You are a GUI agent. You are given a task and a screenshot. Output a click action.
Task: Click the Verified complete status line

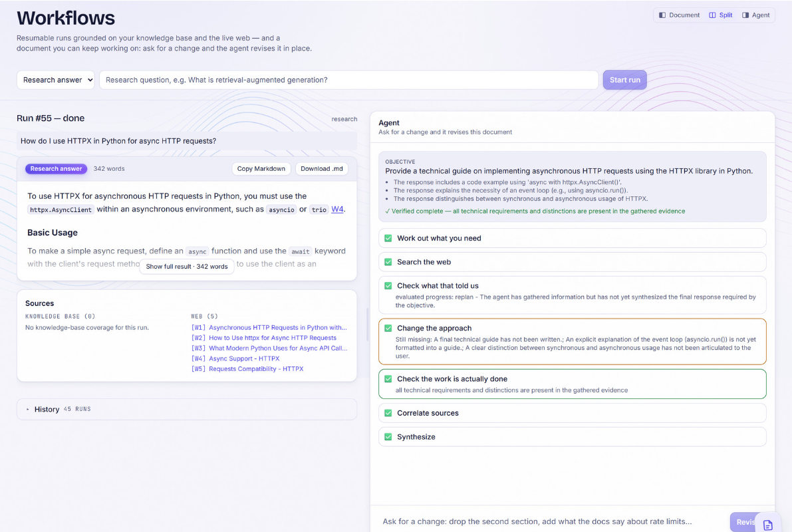pos(535,211)
